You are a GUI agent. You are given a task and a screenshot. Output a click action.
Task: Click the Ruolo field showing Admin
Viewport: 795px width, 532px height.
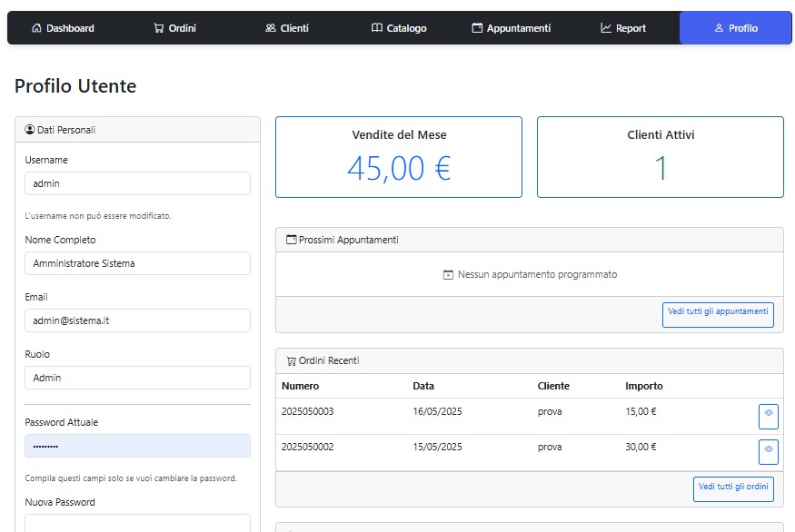[x=137, y=378]
